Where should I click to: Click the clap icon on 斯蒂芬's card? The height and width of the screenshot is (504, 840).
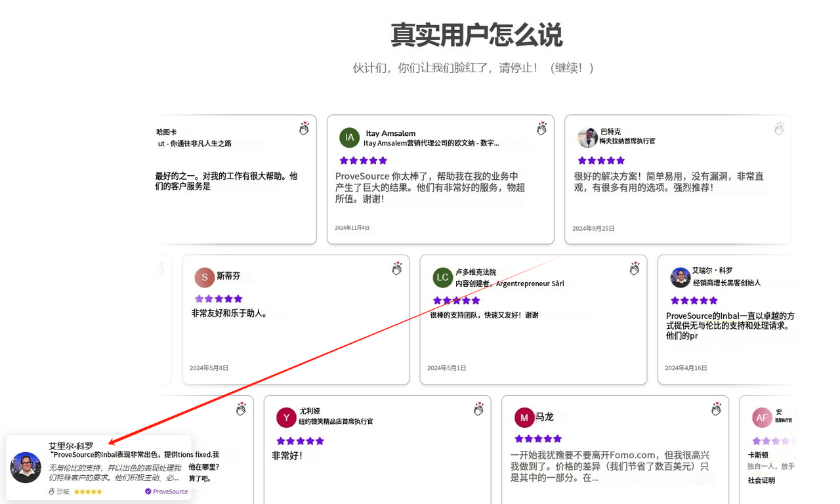(x=397, y=268)
